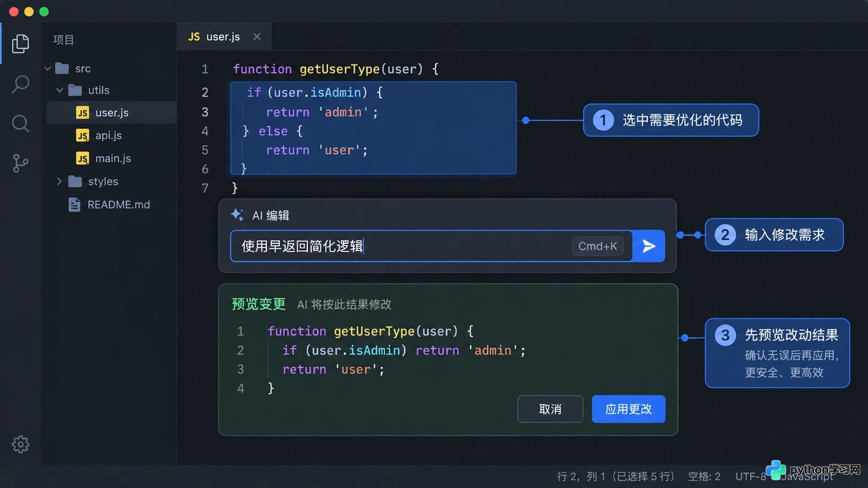Screen dimensions: 868x488
Task: Click the cursor position status 行 2, 列 1
Action: (x=615, y=477)
